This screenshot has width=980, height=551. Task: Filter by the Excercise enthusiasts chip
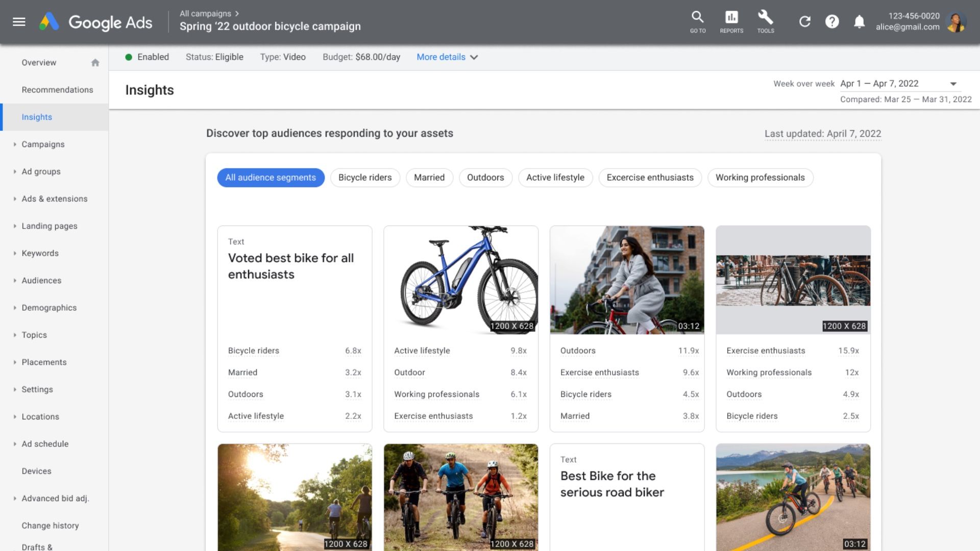[650, 178]
